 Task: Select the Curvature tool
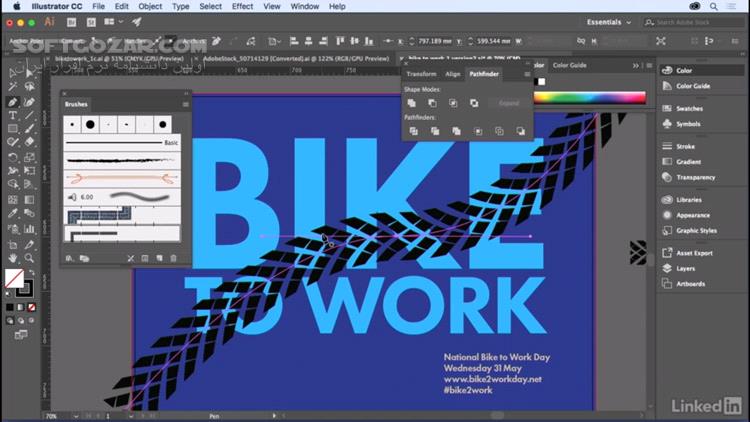pyautogui.click(x=29, y=102)
